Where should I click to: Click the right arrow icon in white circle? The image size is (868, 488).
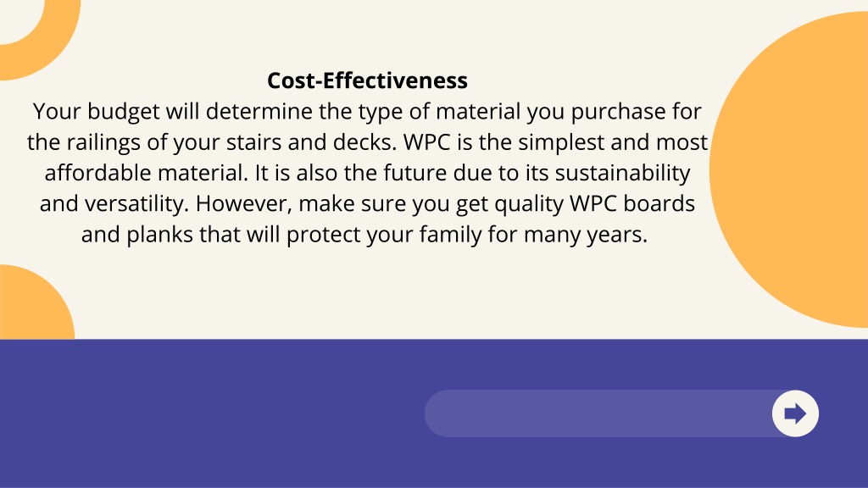[795, 413]
